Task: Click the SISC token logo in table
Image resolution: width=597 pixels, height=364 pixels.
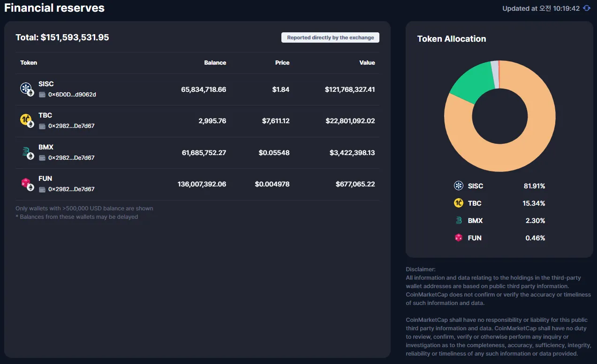Action: (26, 89)
